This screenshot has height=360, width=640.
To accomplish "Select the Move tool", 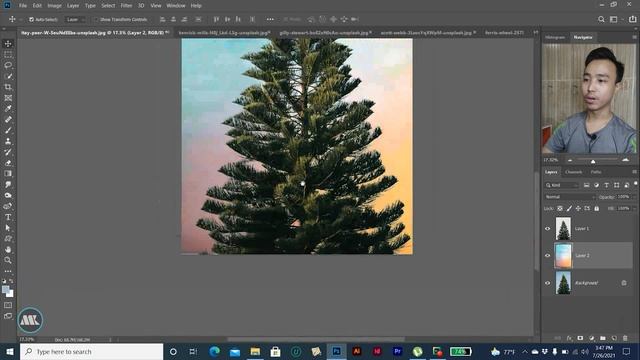I will pos(8,44).
